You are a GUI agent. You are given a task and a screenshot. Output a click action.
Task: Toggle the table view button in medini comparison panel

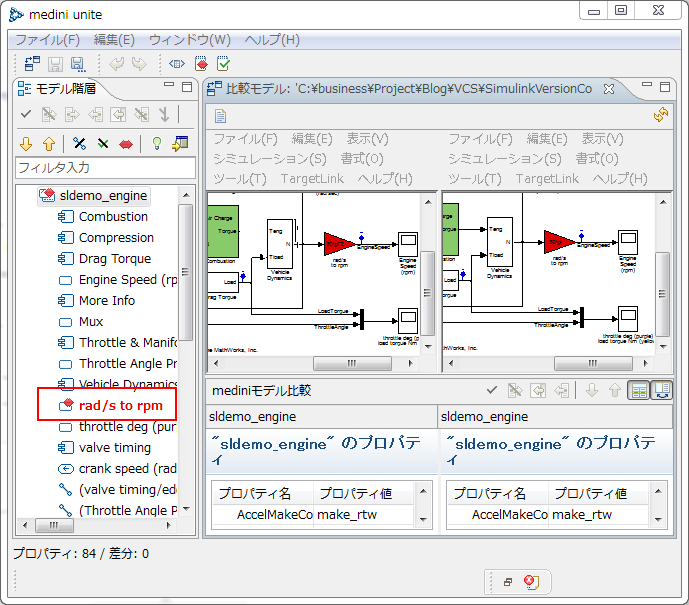click(x=638, y=391)
